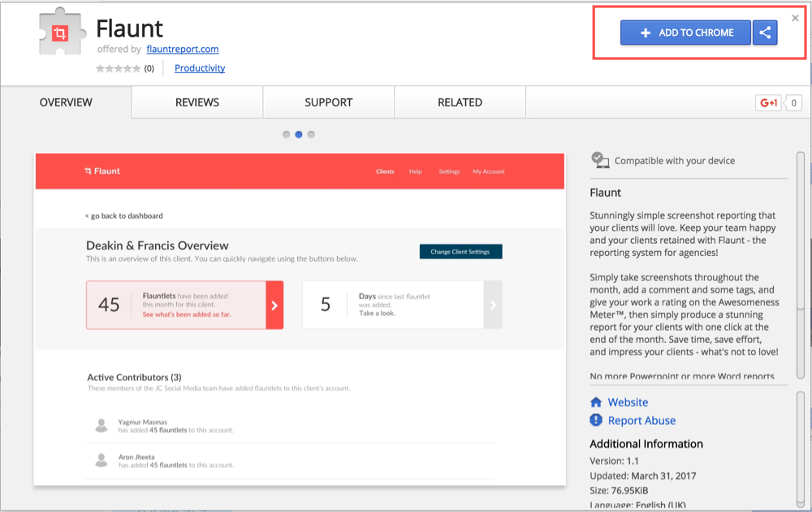Click the Google +1 button
The width and height of the screenshot is (812, 512).
[768, 102]
